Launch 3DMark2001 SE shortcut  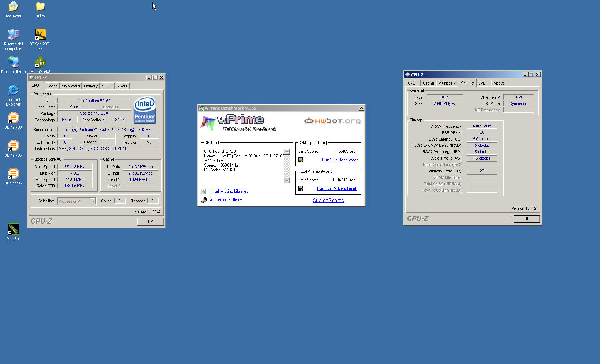click(40, 39)
